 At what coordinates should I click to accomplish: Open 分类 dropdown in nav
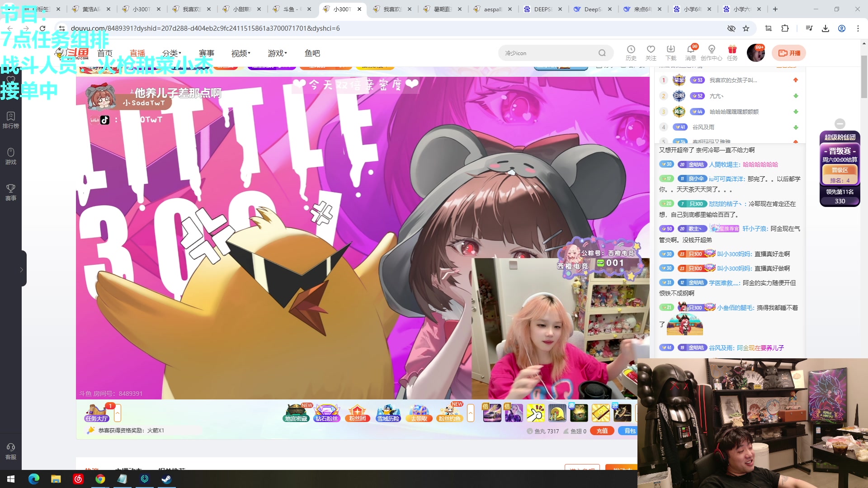(x=172, y=53)
